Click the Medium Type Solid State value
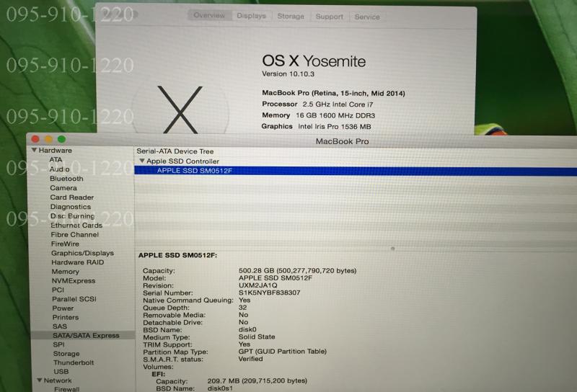 pyautogui.click(x=257, y=337)
